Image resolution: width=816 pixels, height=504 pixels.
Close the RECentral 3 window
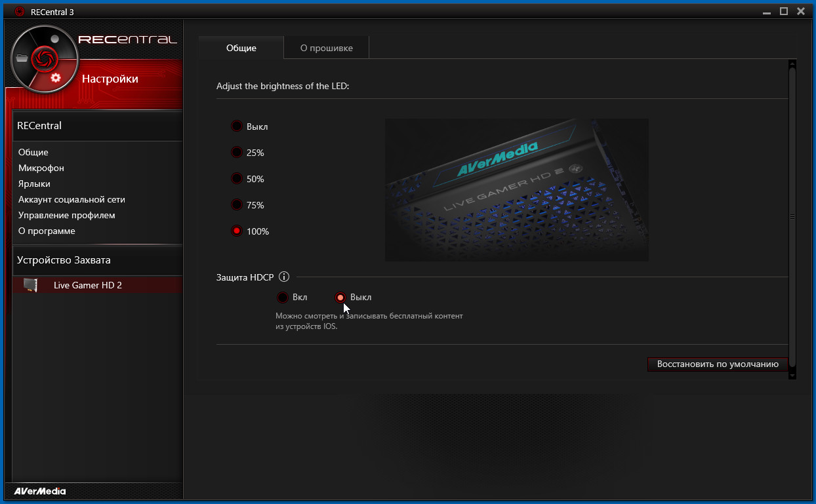(801, 11)
